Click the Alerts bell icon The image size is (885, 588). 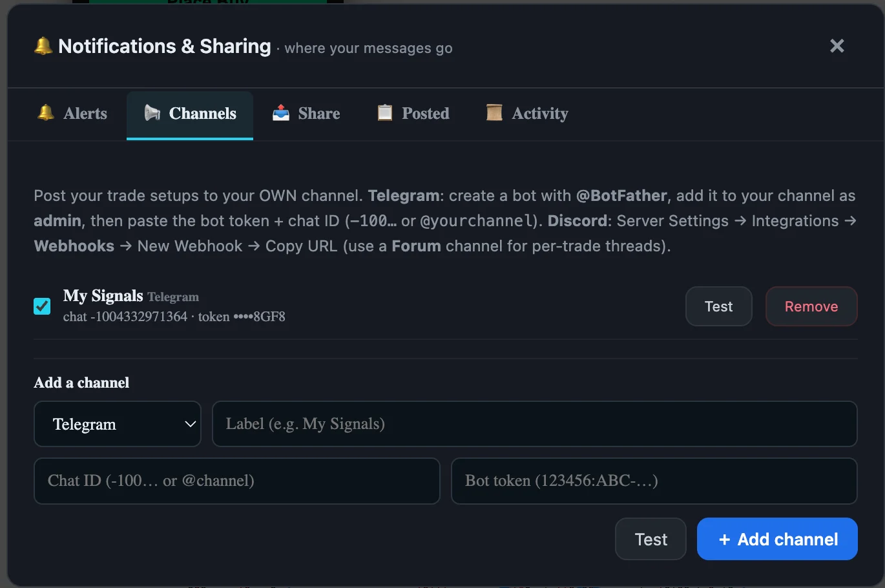coord(46,113)
